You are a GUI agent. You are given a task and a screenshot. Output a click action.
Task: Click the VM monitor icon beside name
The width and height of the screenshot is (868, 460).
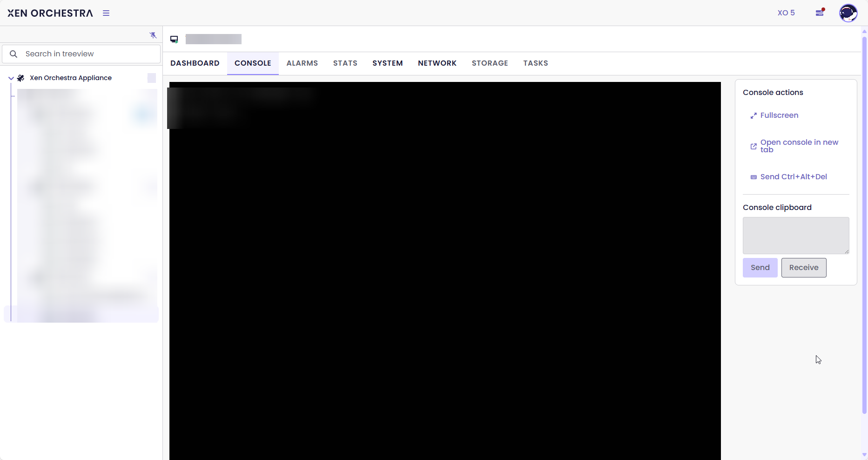174,39
